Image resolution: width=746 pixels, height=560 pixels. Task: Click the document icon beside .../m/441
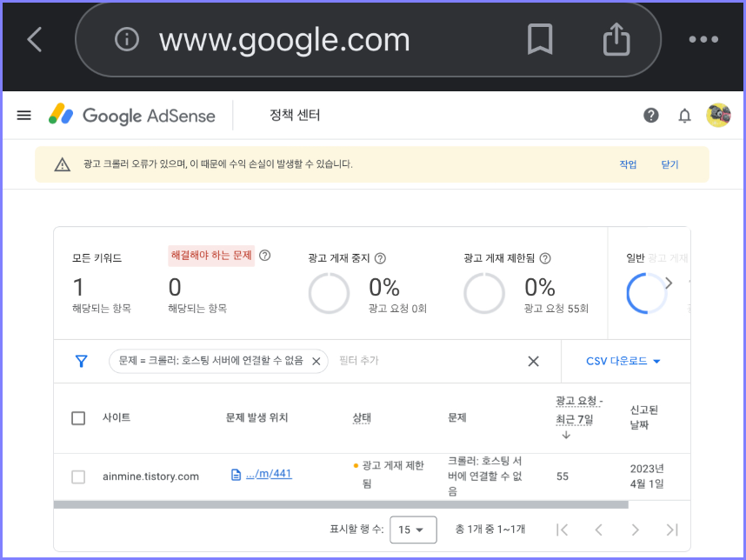point(236,475)
